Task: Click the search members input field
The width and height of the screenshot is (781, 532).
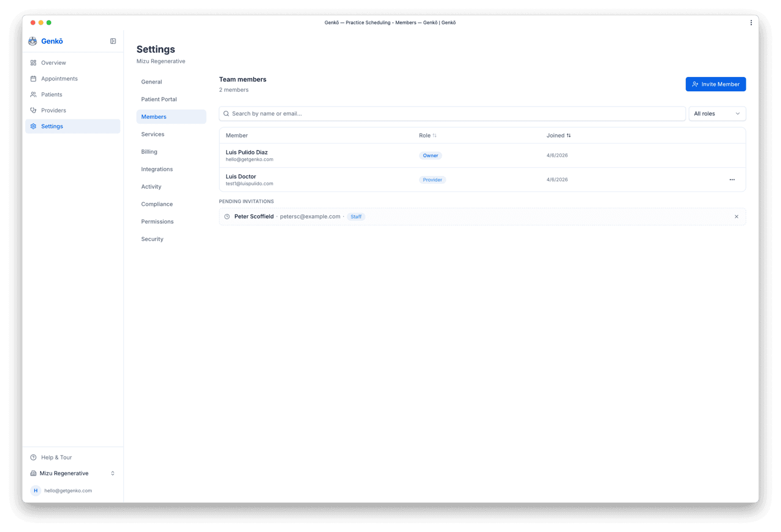Action: [x=452, y=113]
